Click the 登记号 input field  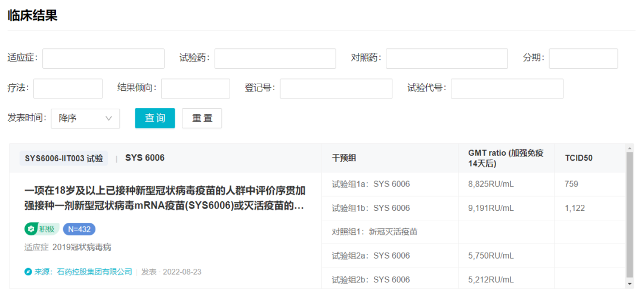(336, 88)
